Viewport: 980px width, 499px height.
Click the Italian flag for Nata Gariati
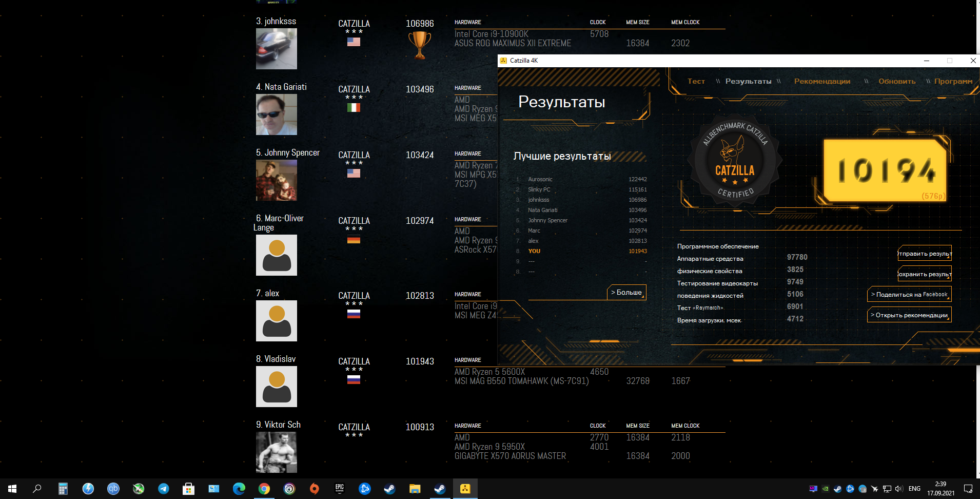[354, 108]
